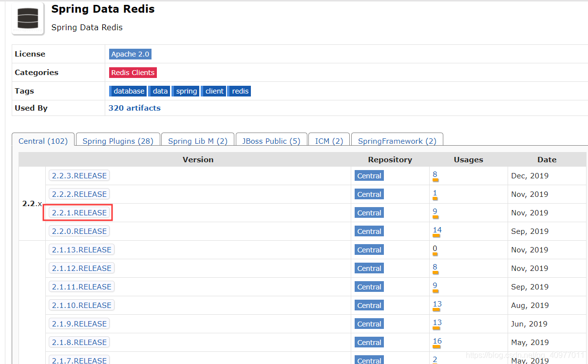Open usages count 8 for 2.1.12.RELEASE
Screen dimensions: 588x364
(435, 267)
